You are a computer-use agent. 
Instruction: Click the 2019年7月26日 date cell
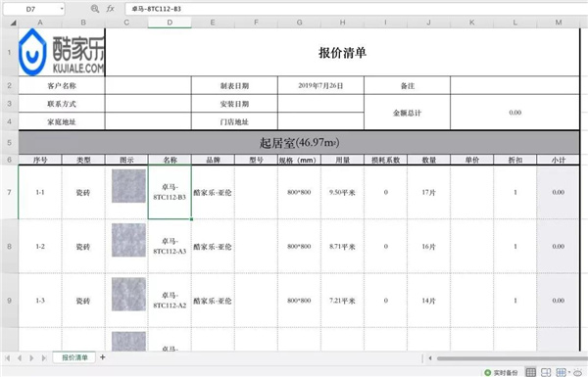pyautogui.click(x=320, y=86)
